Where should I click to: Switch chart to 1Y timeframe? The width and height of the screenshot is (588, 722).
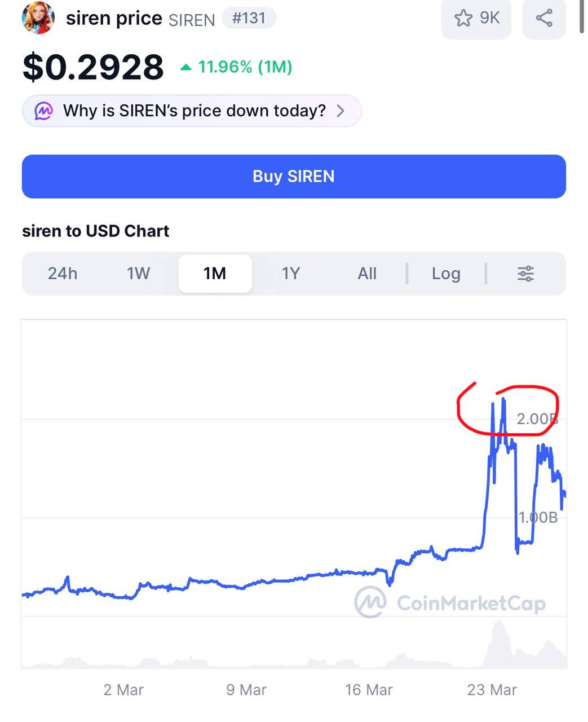pyautogui.click(x=290, y=274)
